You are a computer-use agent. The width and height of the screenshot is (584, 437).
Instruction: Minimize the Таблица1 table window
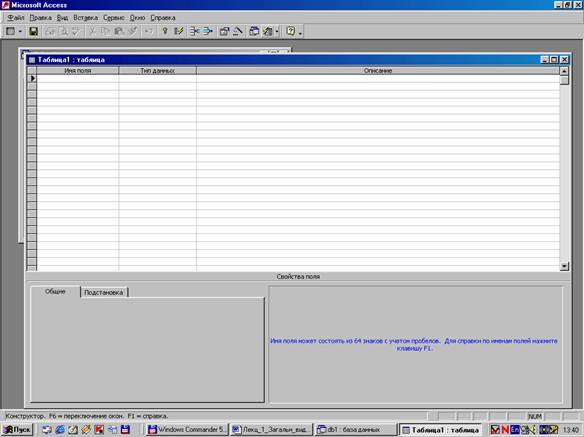click(x=545, y=60)
